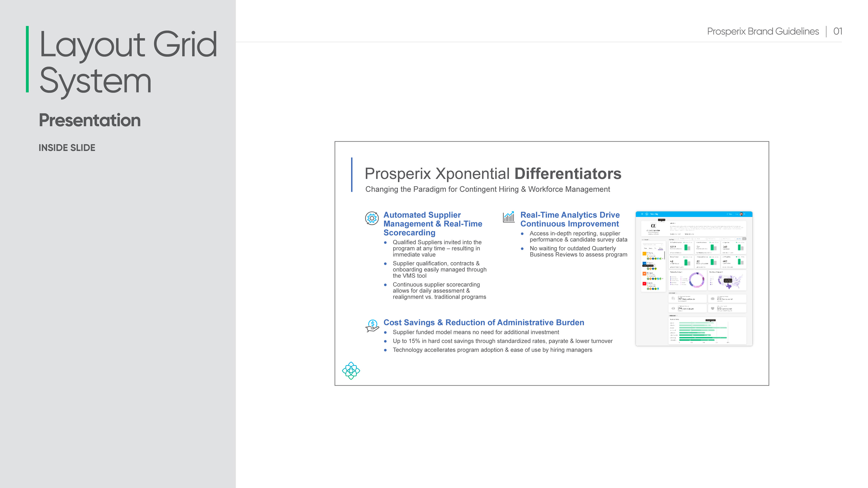Click the purple donut chart in dashboard image
Image resolution: width=868 pixels, height=488 pixels.
(x=696, y=280)
